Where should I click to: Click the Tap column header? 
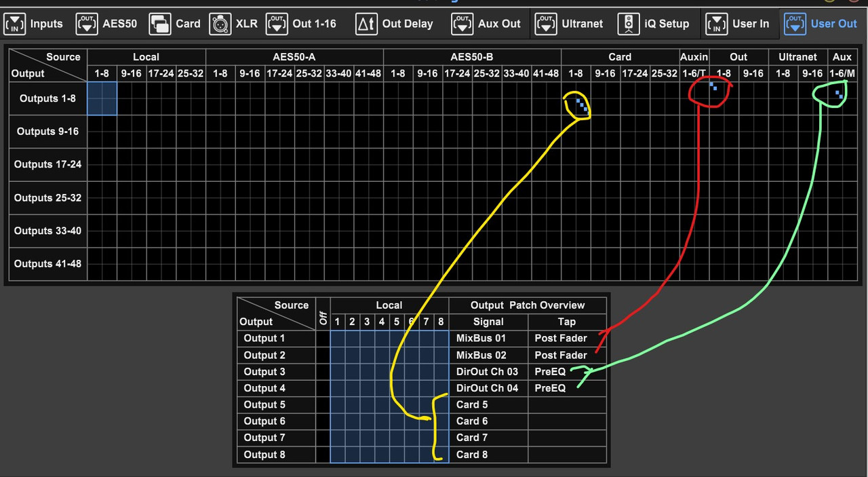pos(567,322)
